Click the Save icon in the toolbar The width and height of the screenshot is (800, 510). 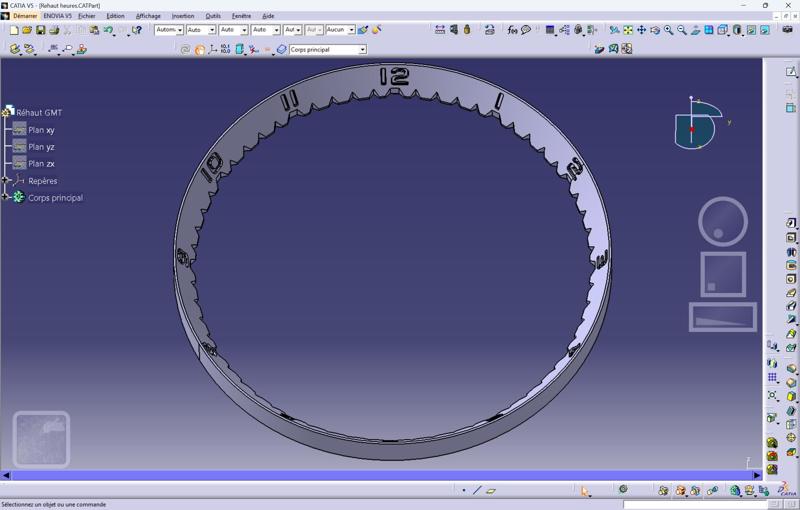[x=40, y=31]
